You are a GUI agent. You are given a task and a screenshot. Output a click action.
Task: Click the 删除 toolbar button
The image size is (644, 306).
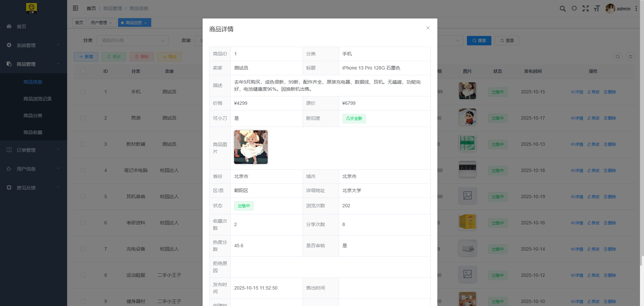pos(142,57)
